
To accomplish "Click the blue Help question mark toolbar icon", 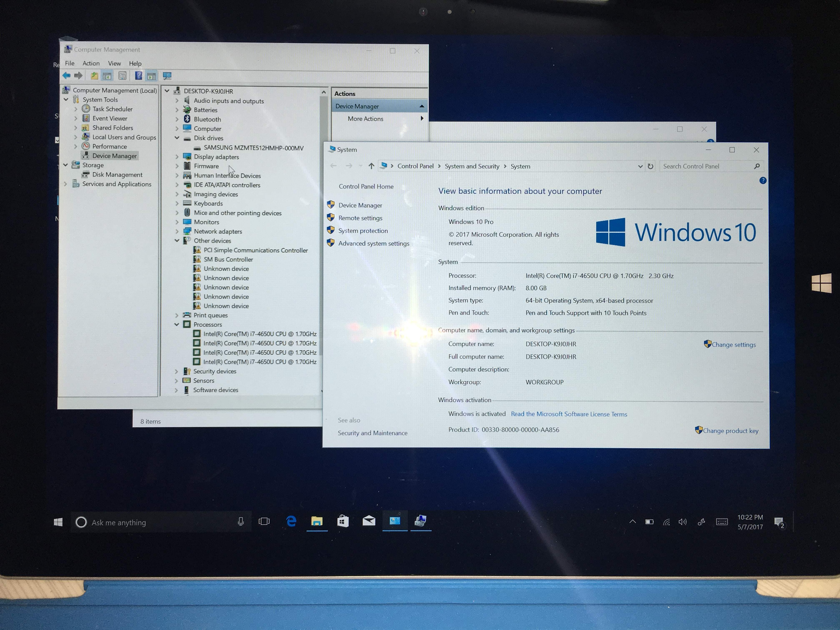I will pos(139,76).
